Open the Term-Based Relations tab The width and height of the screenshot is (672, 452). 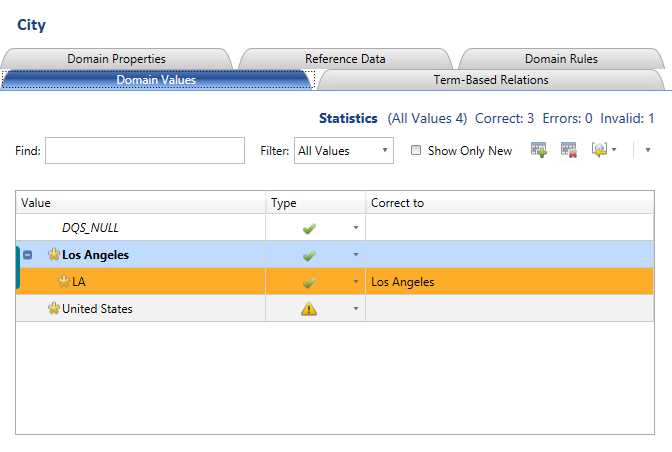pyautogui.click(x=490, y=79)
